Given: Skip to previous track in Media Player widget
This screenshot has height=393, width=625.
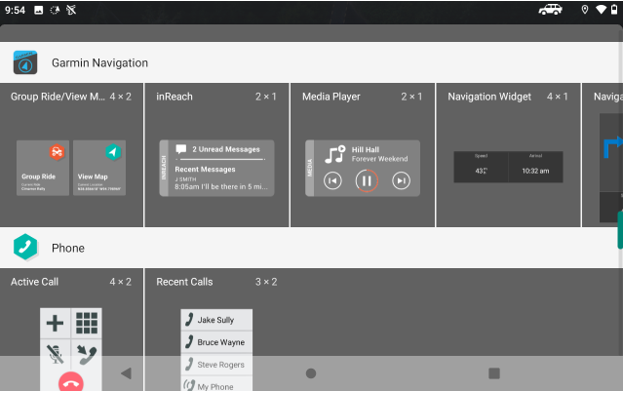Looking at the screenshot, I should (332, 181).
